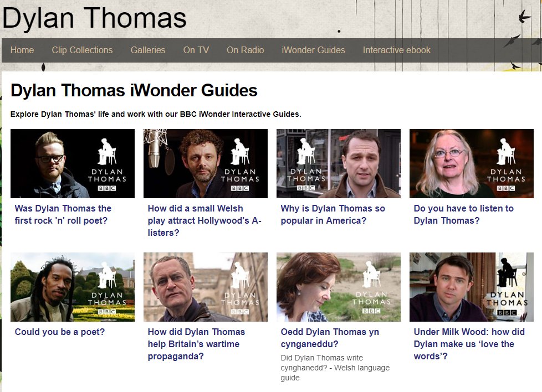Click the 'Dylan Thomas iWonder Guides' heading
This screenshot has height=392, width=542.
tap(134, 90)
